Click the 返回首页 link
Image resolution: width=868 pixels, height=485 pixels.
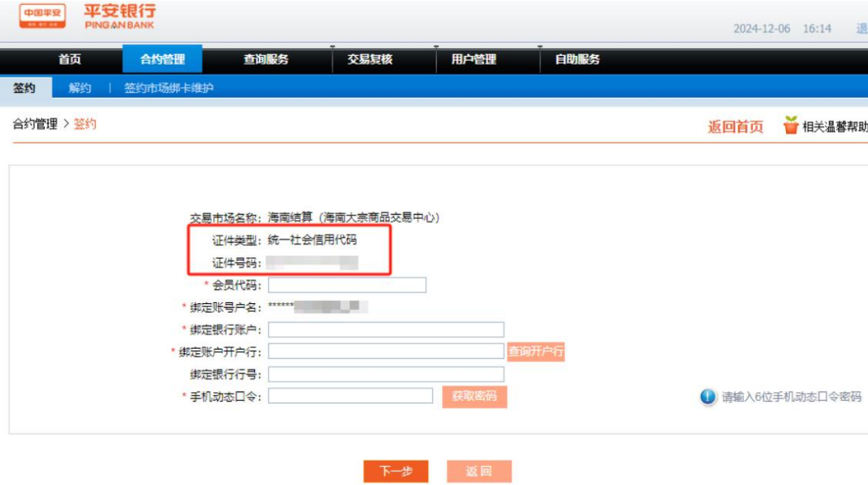tap(735, 127)
